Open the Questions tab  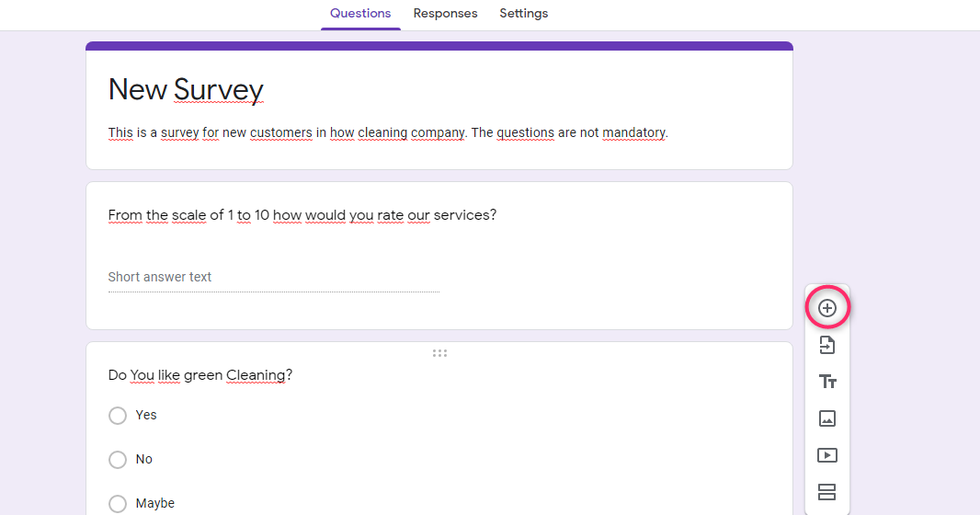360,13
